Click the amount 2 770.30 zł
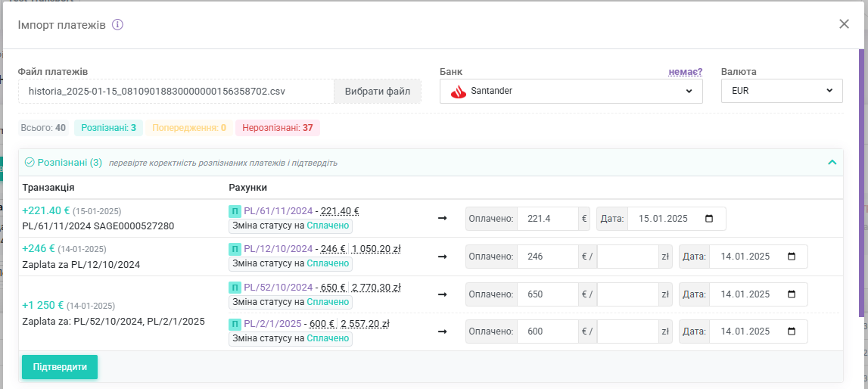Image resolution: width=868 pixels, height=389 pixels. 376,287
